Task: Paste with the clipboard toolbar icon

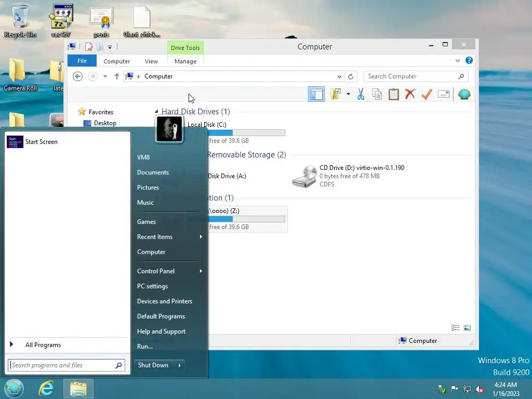Action: tap(394, 94)
